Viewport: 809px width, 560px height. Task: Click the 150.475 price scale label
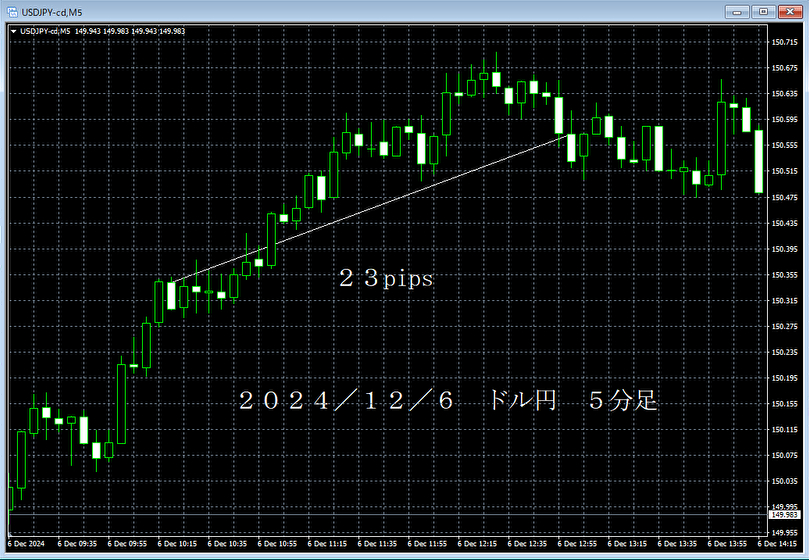click(784, 197)
